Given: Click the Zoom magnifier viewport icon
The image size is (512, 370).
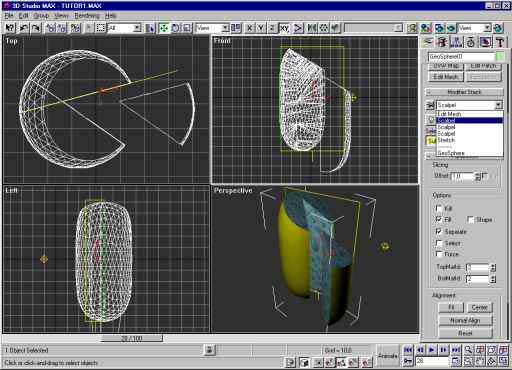Looking at the screenshot, I should (468, 349).
